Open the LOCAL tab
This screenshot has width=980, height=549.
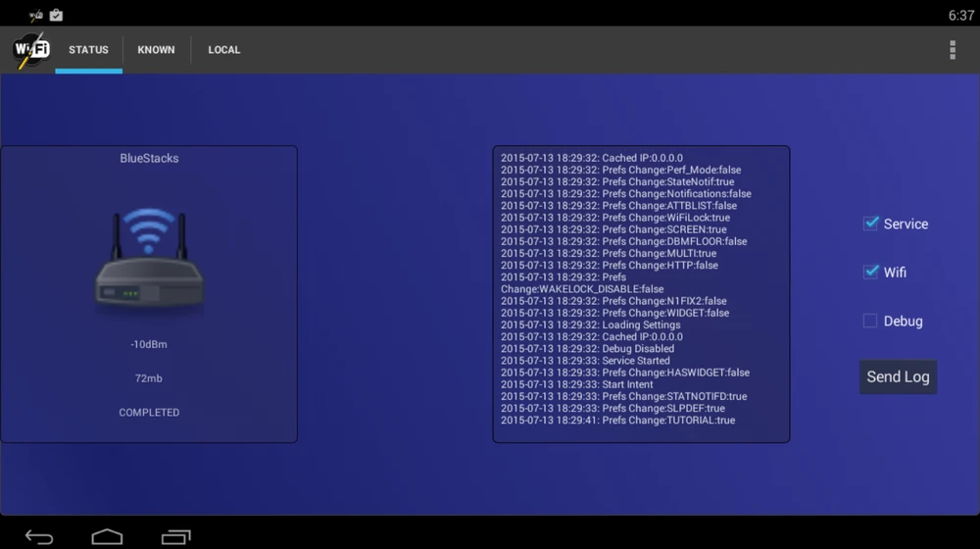click(x=223, y=50)
